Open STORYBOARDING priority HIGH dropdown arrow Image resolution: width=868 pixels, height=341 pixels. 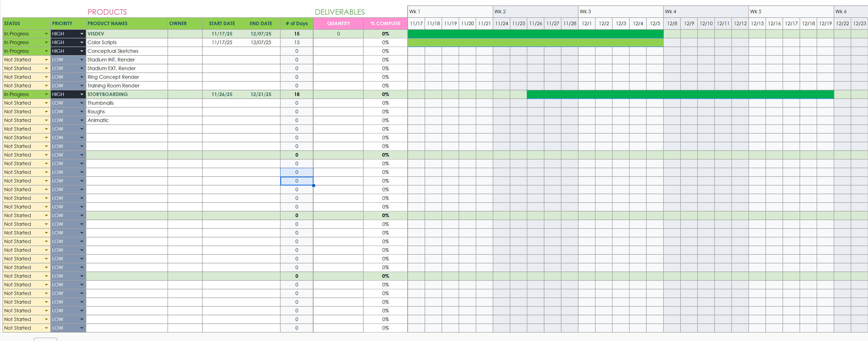(x=81, y=95)
